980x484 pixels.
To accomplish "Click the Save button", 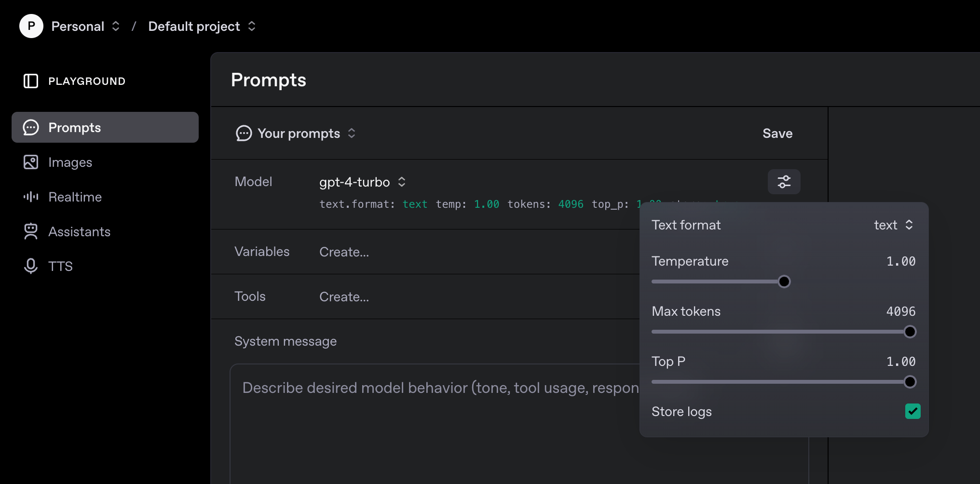I will pos(777,133).
